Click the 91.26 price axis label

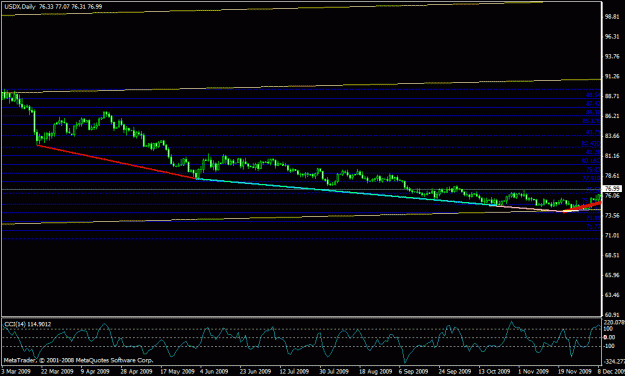point(612,77)
